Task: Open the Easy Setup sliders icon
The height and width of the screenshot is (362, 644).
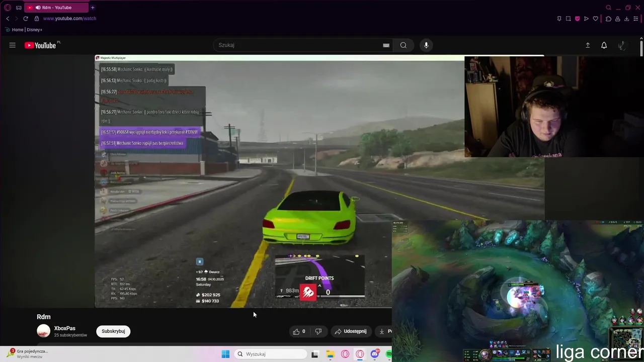Action: (636, 19)
